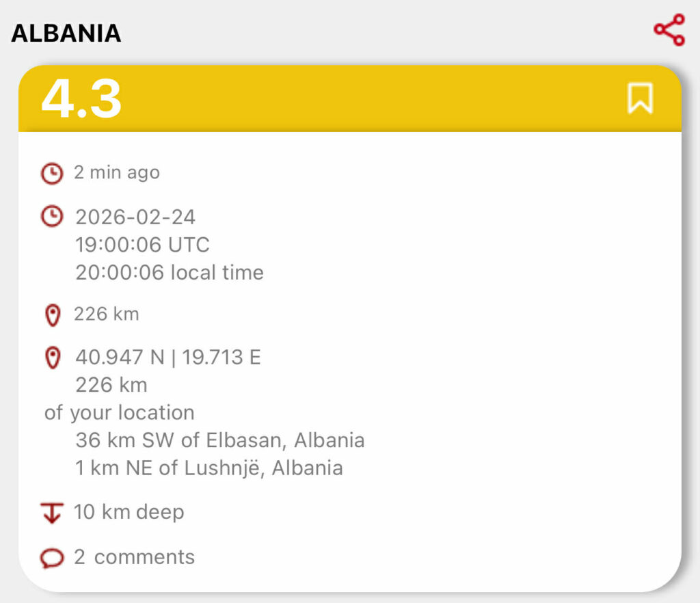Select the 19:00:06 UTC time
Screen dimensions: 700x603
(x=142, y=245)
